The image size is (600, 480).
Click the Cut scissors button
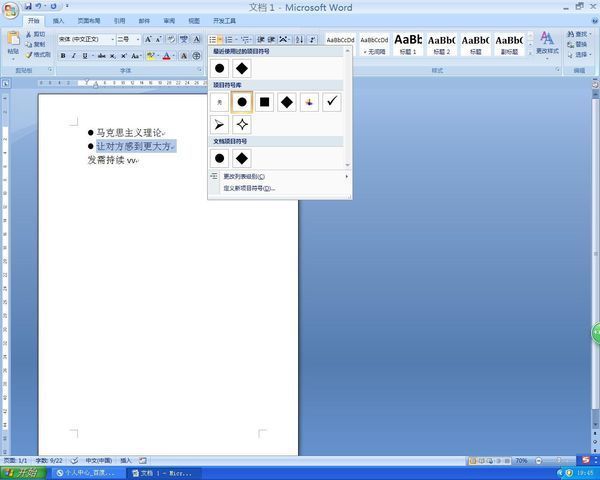pos(35,34)
